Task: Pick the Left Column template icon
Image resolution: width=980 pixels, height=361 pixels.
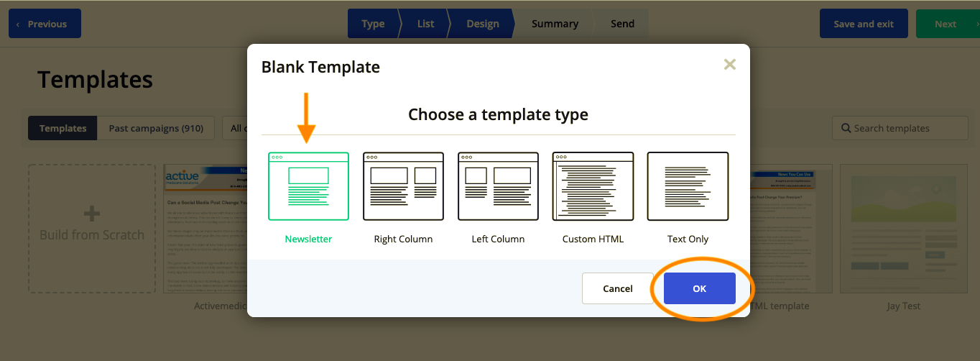Action: 498,186
